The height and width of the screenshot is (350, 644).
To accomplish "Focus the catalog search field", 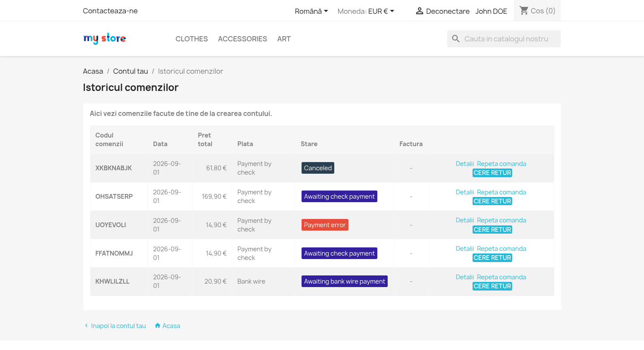I will pyautogui.click(x=504, y=39).
